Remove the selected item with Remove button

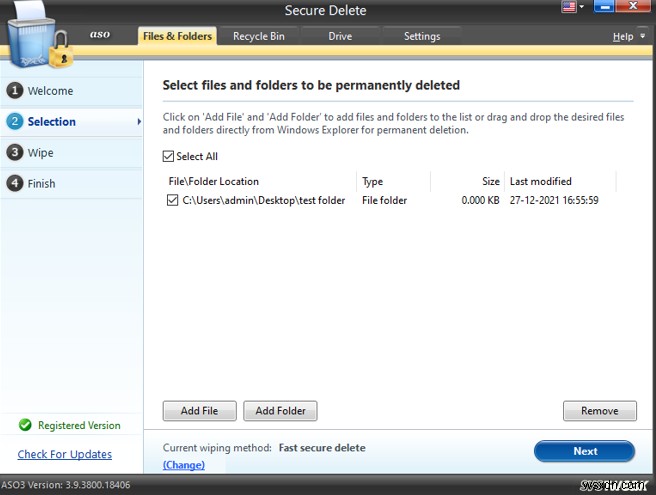pyautogui.click(x=600, y=411)
